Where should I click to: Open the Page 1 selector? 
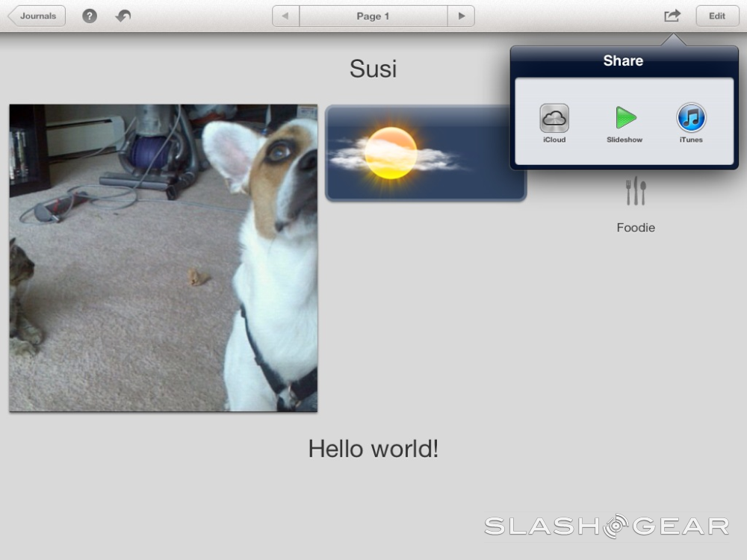click(373, 16)
